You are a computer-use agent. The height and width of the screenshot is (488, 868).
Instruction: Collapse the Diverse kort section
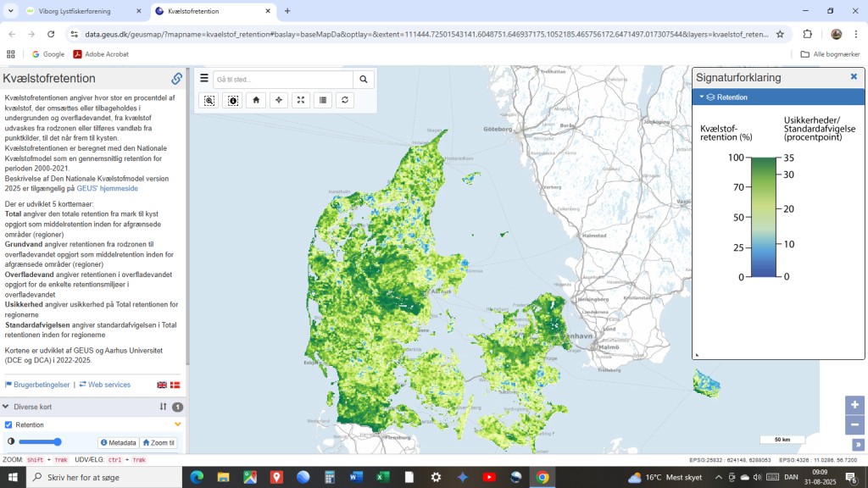click(x=6, y=407)
